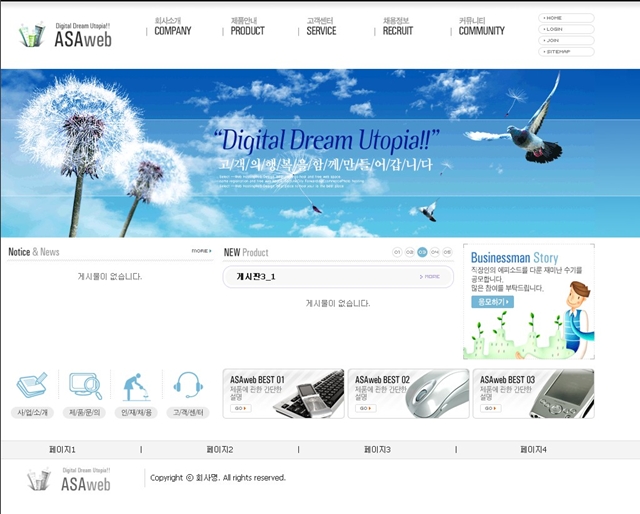Click the ASAweb logo in header

(65, 36)
